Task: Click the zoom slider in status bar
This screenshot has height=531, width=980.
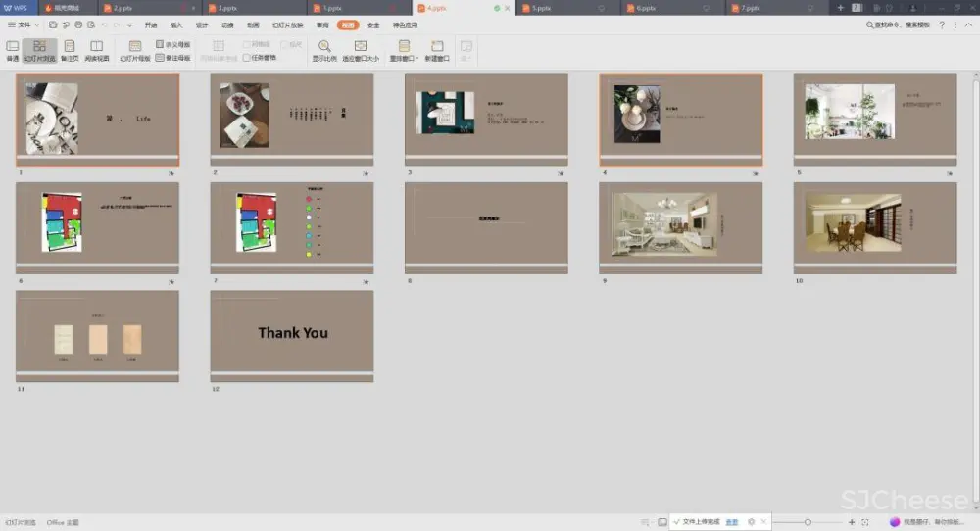Action: pos(808,522)
